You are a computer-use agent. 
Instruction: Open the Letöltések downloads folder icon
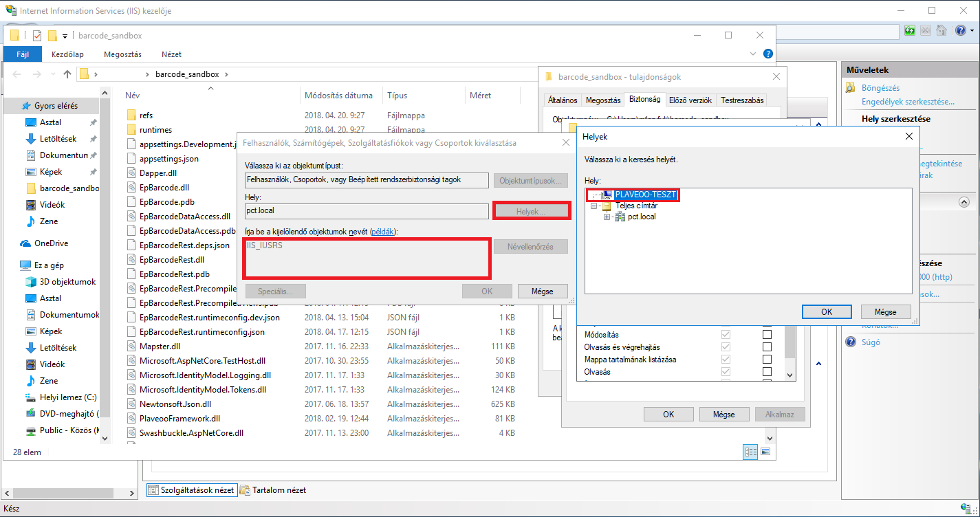coord(30,139)
